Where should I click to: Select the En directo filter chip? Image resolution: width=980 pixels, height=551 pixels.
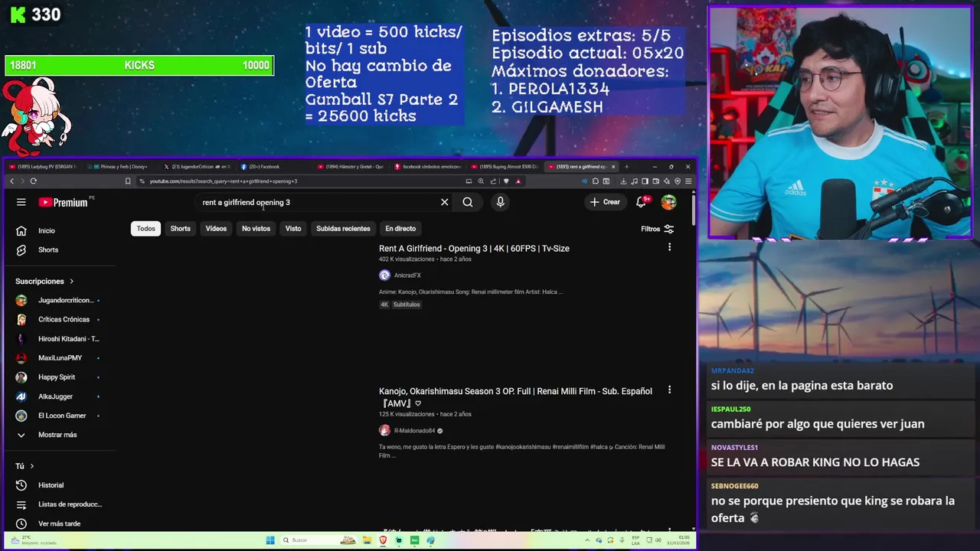(x=400, y=228)
